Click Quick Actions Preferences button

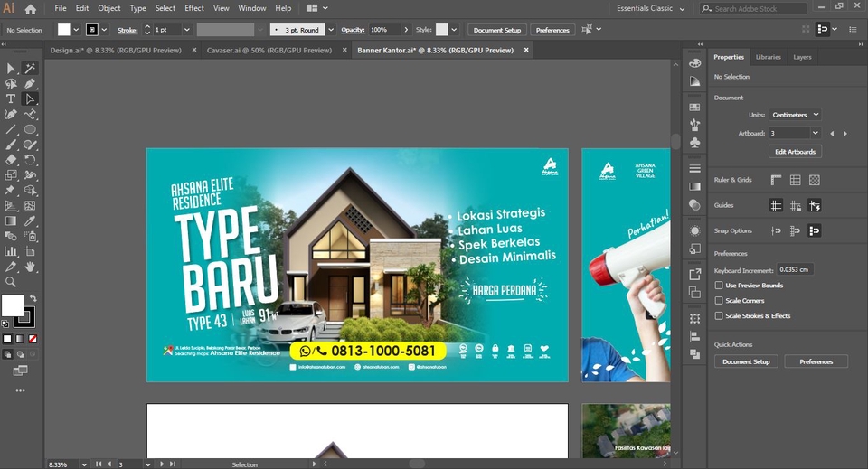816,361
